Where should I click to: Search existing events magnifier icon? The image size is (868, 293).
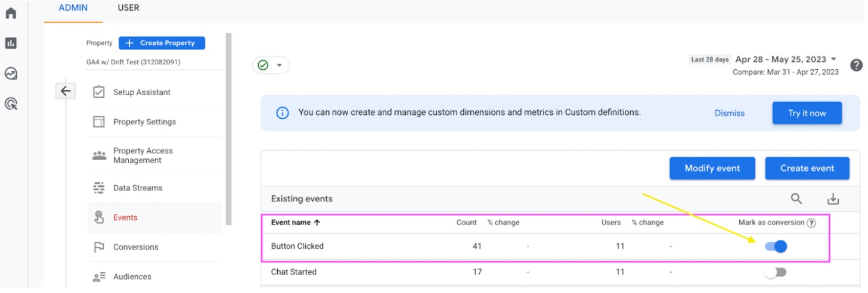pyautogui.click(x=796, y=199)
